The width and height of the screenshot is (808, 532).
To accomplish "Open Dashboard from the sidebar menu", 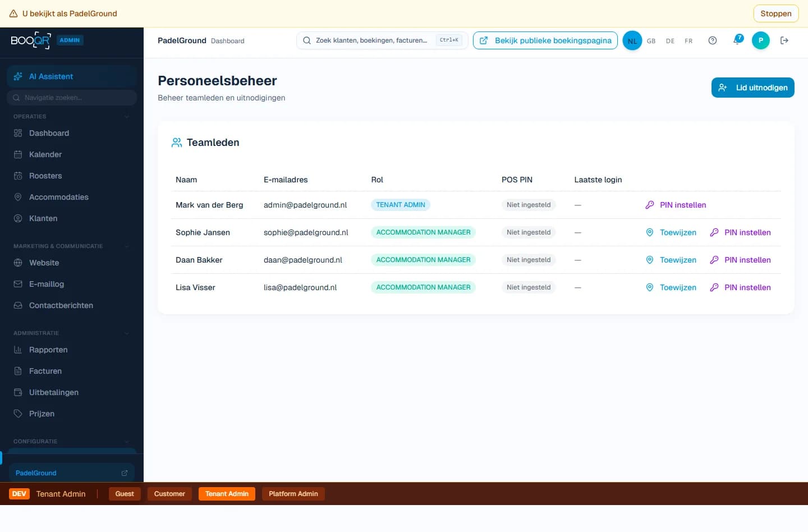I will click(49, 133).
